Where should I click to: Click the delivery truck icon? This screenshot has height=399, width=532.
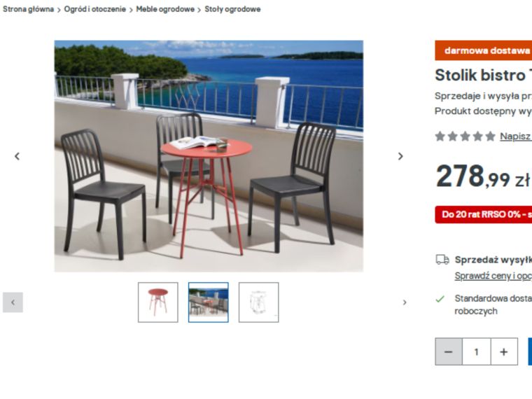pos(442,260)
